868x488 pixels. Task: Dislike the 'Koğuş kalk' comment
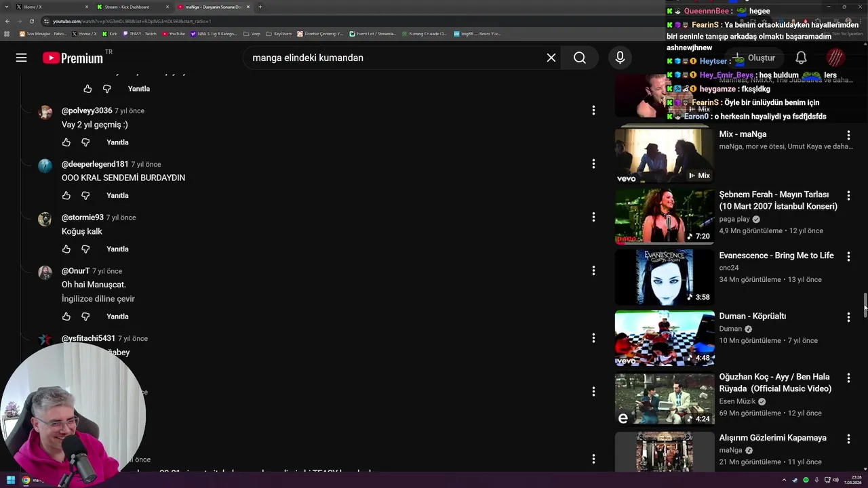point(85,249)
